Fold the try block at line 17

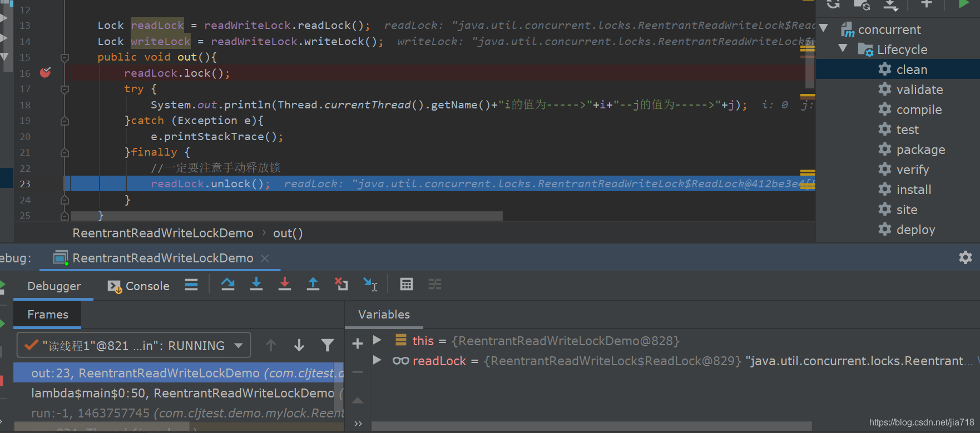(65, 89)
